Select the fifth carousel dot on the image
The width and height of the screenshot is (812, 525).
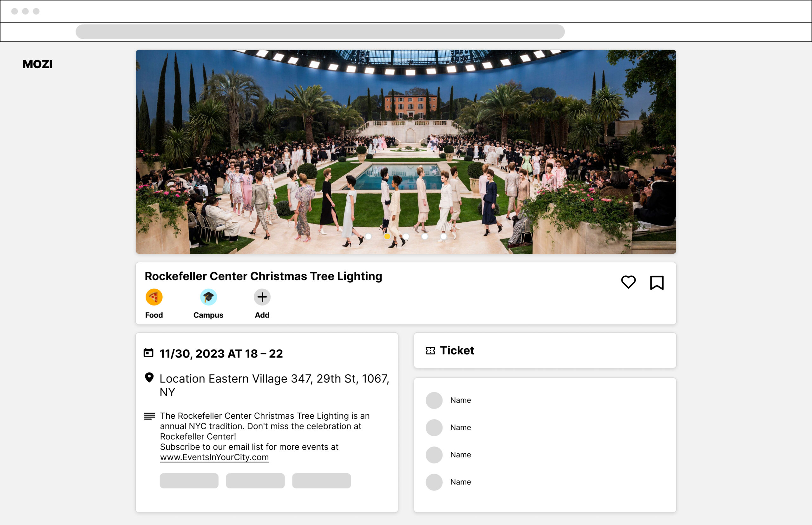pyautogui.click(x=443, y=236)
